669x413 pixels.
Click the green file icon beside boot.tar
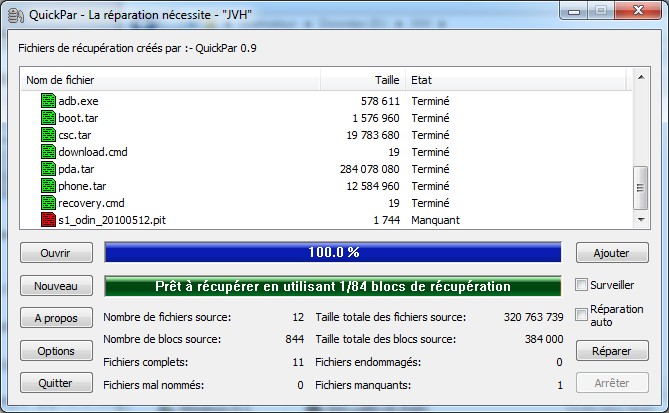pyautogui.click(x=48, y=118)
